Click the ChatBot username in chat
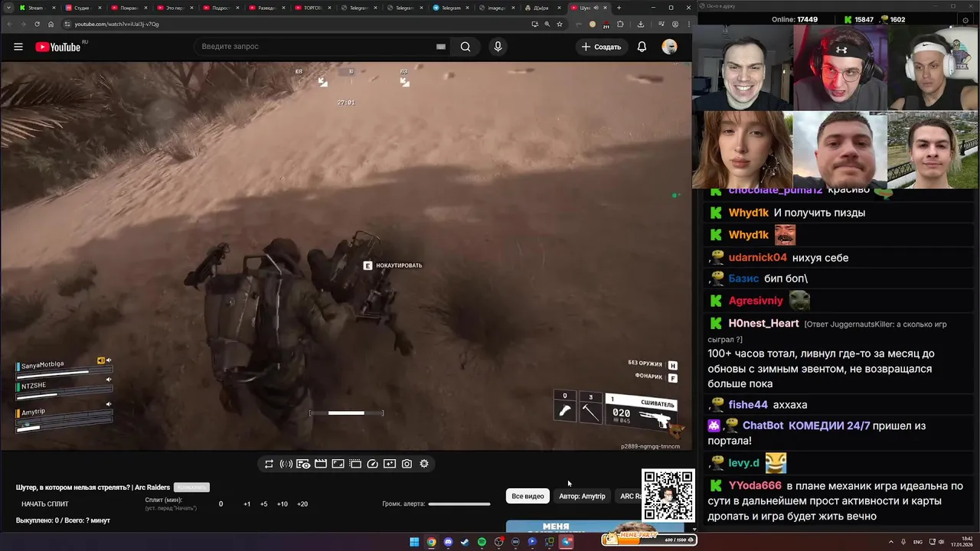980x551 pixels. coord(763,425)
